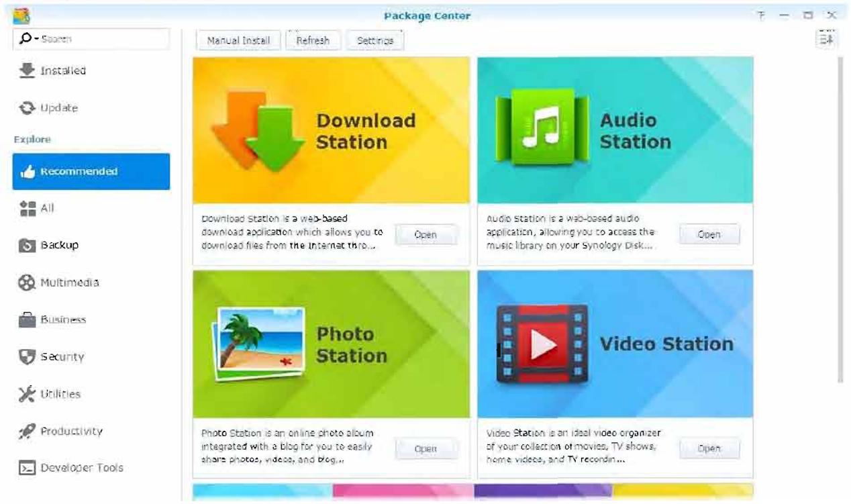Click the Security shield icon
851x504 pixels.
[x=27, y=357]
